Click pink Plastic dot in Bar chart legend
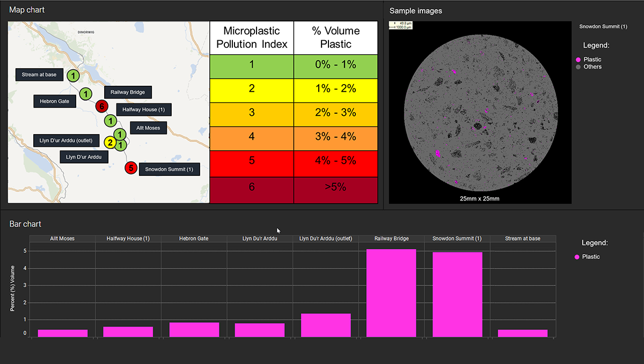The width and height of the screenshot is (644, 364). 577,257
